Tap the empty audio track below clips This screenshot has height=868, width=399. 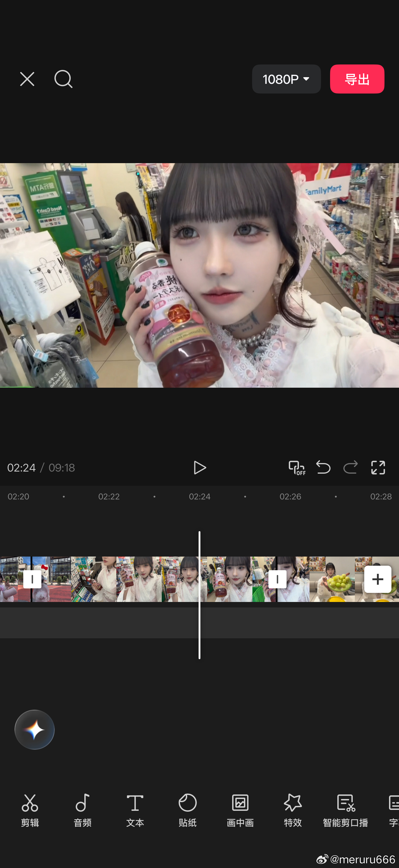199,623
